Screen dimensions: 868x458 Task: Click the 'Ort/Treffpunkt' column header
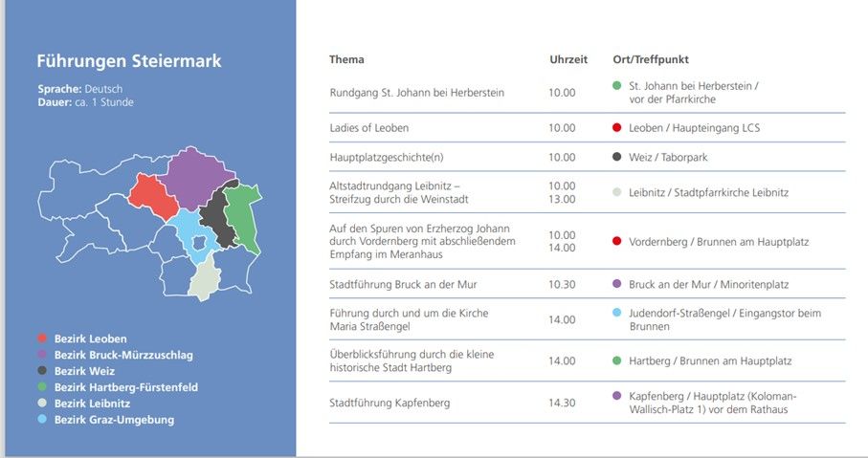coord(651,59)
